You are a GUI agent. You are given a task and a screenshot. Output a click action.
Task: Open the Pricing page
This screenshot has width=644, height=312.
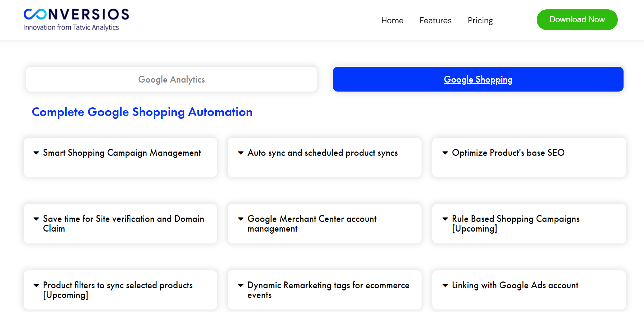480,20
